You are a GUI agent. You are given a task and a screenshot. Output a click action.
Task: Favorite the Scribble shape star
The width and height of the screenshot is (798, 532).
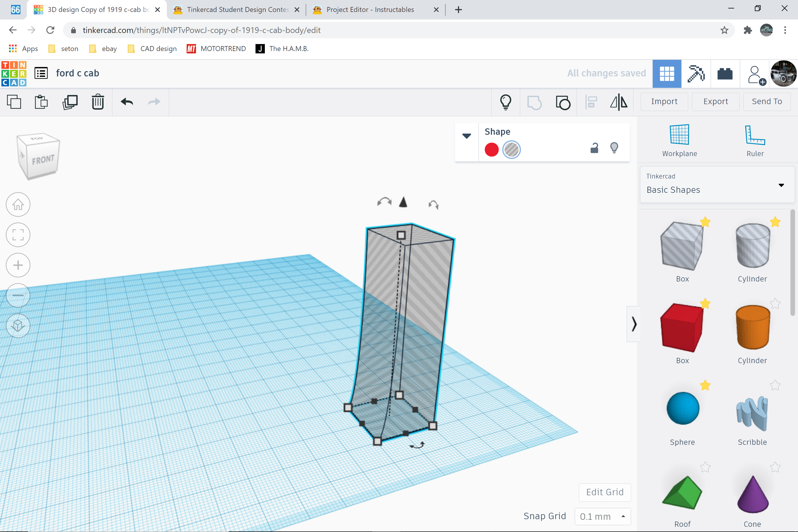click(775, 385)
